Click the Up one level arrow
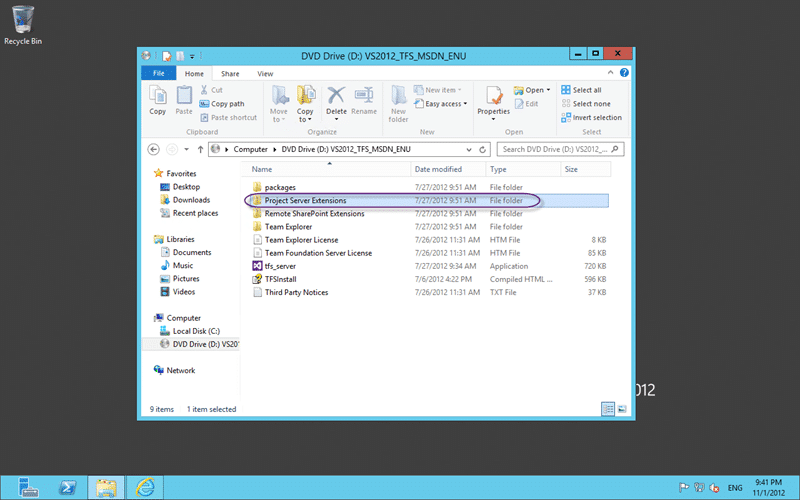The width and height of the screenshot is (800, 500). (x=200, y=149)
